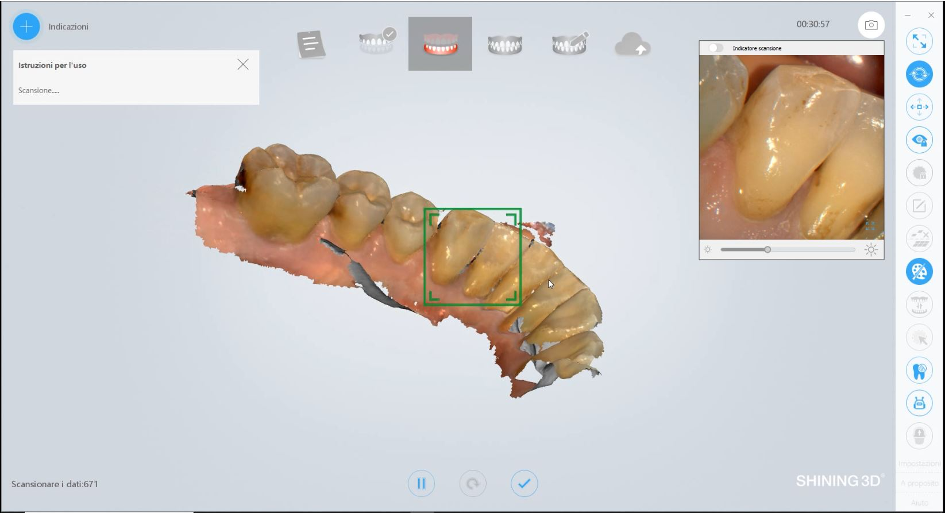Open the Aiuto entry in the right sidebar
This screenshot has height=514, width=945.
click(919, 503)
